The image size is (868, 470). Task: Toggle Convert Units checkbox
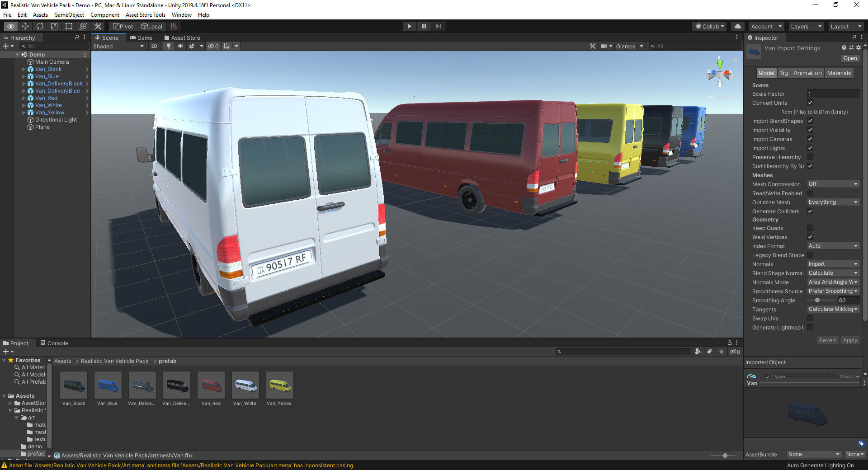[x=810, y=103]
